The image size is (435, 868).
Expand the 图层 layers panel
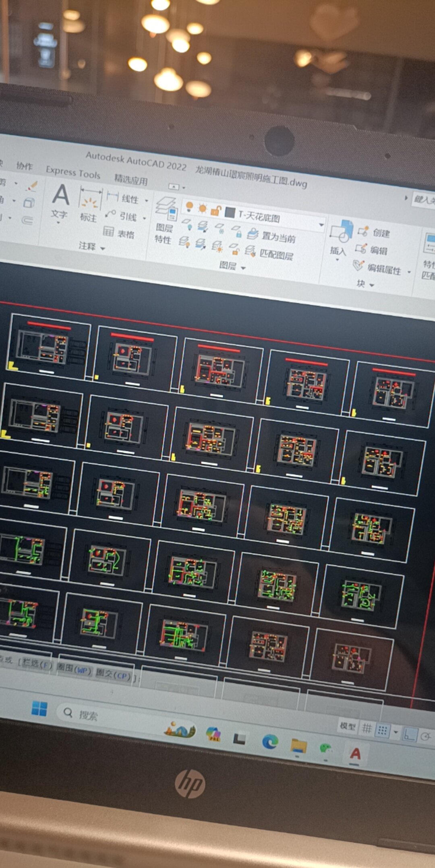[x=232, y=266]
